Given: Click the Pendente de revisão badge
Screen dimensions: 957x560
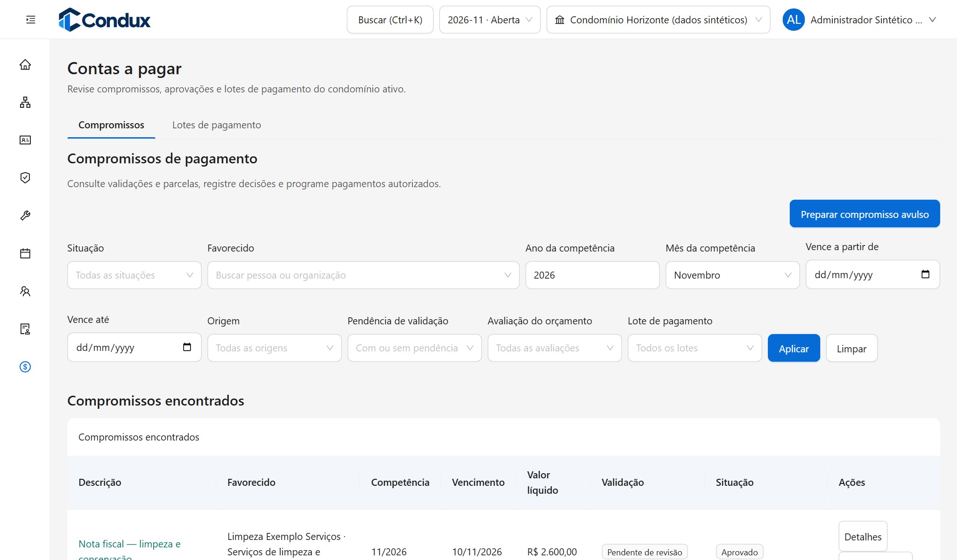Looking at the screenshot, I should coord(645,552).
